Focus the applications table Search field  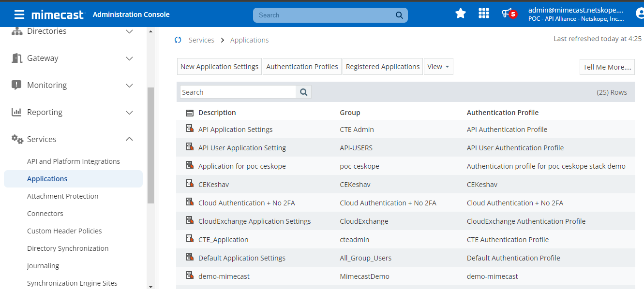point(238,92)
